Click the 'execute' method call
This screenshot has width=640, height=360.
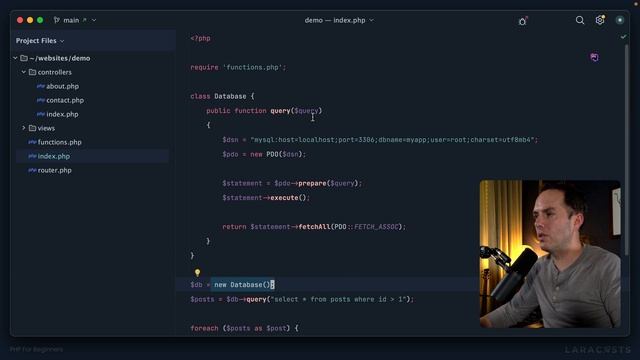[284, 198]
